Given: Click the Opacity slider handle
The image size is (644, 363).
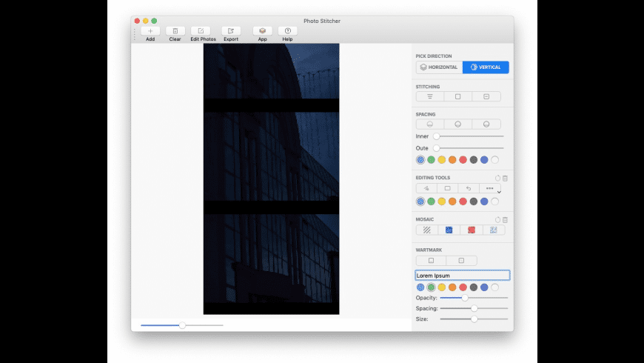Looking at the screenshot, I should (x=465, y=298).
